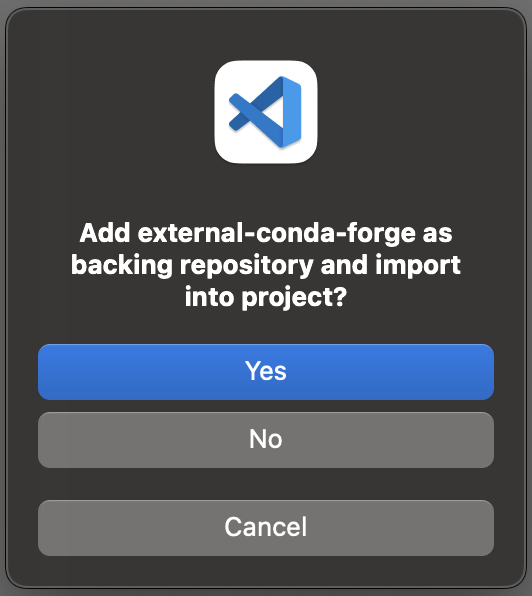Click the app icon above the prompt text

[x=266, y=112]
